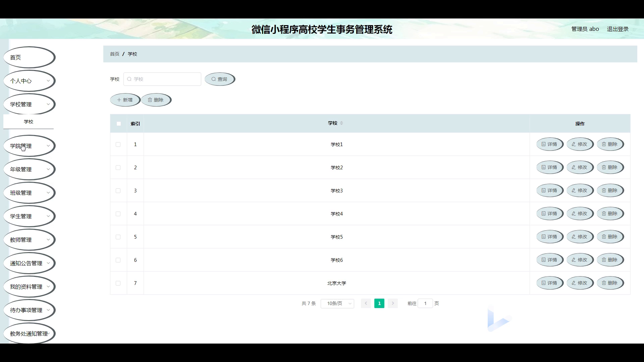Delete the 学校6 row
The height and width of the screenshot is (362, 644).
(x=610, y=260)
